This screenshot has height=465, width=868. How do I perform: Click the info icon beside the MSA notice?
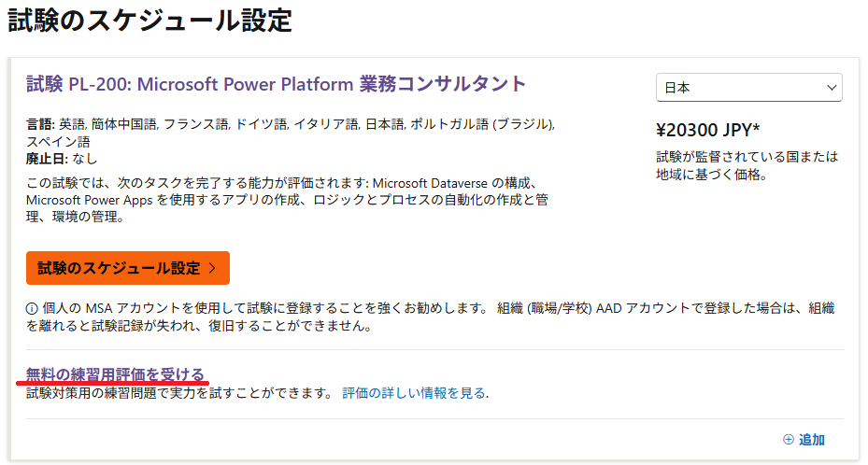point(32,309)
